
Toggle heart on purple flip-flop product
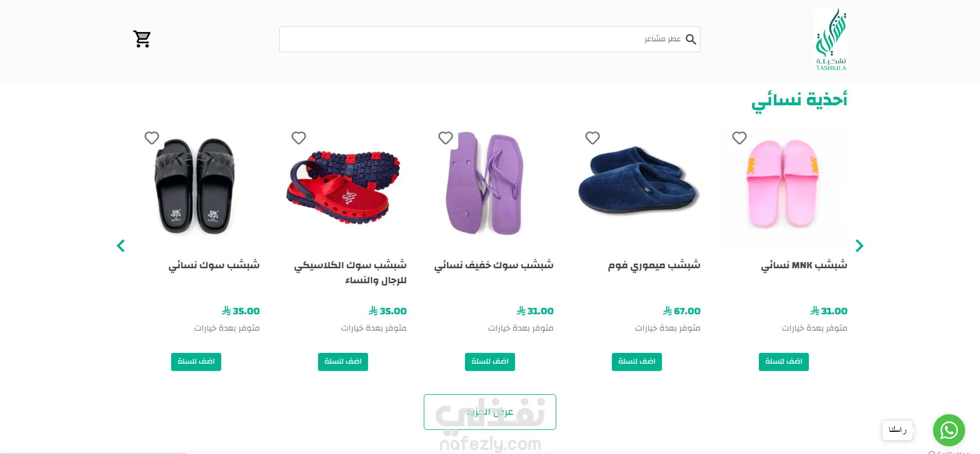[x=445, y=138]
